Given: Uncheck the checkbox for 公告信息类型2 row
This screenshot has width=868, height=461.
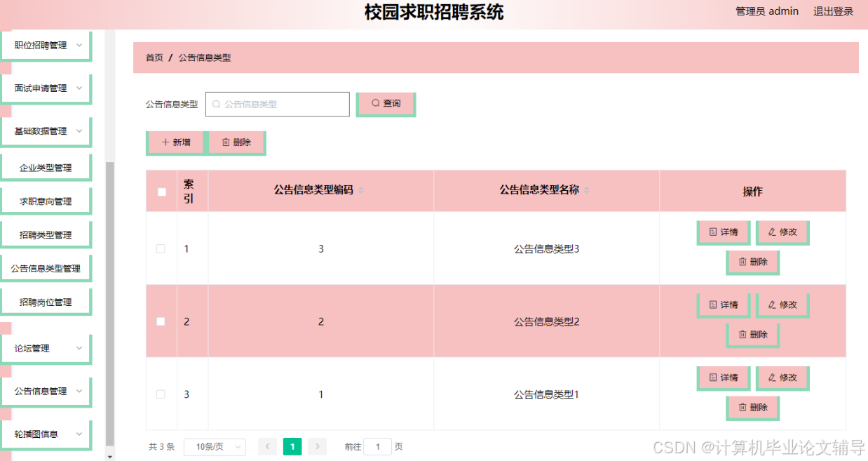Looking at the screenshot, I should [x=161, y=321].
